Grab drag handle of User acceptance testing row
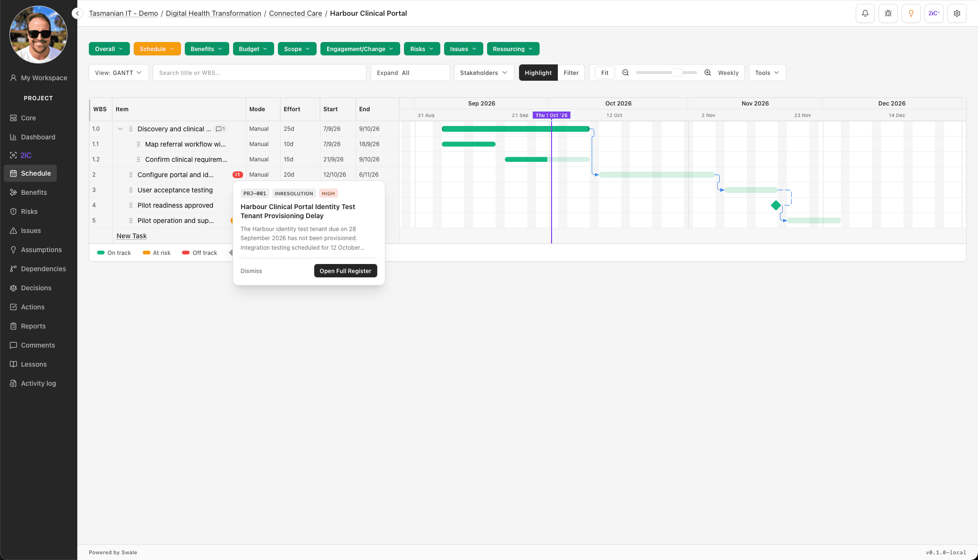The image size is (978, 560). tap(131, 190)
